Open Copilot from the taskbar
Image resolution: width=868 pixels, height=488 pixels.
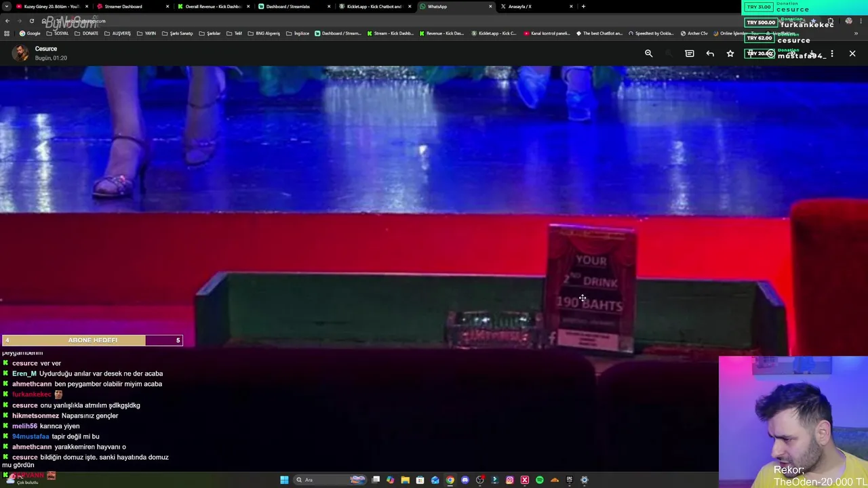click(x=391, y=480)
